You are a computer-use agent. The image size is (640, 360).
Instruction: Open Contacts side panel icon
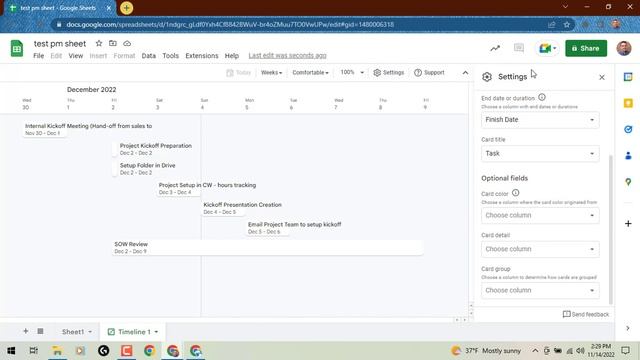[628, 156]
